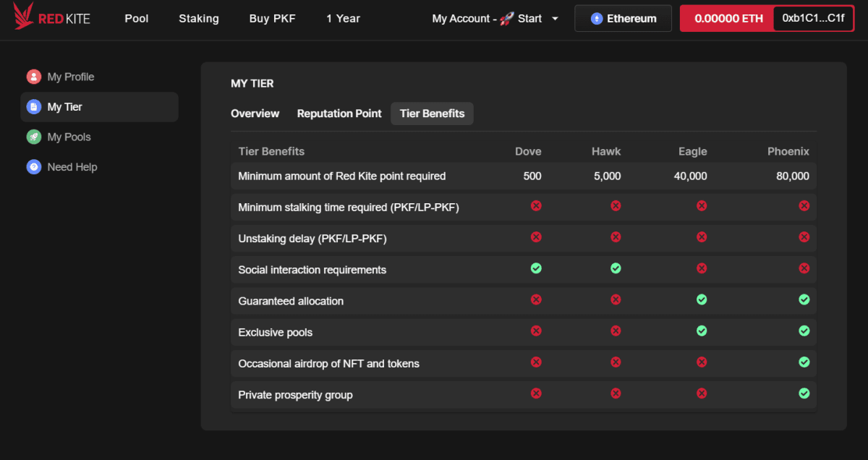
Task: Click the Exclusive pools label
Action: point(276,333)
